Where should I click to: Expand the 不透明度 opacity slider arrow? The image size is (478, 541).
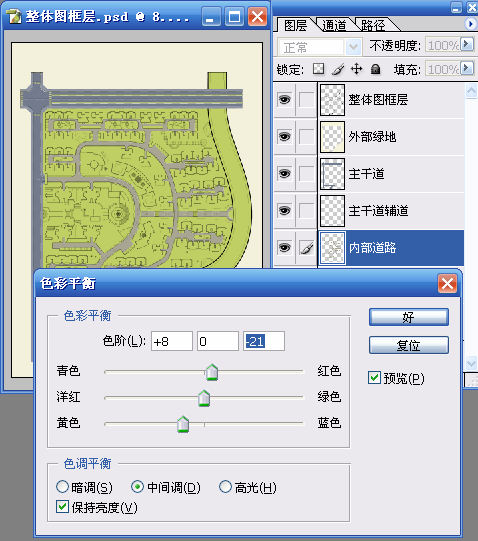[x=467, y=44]
